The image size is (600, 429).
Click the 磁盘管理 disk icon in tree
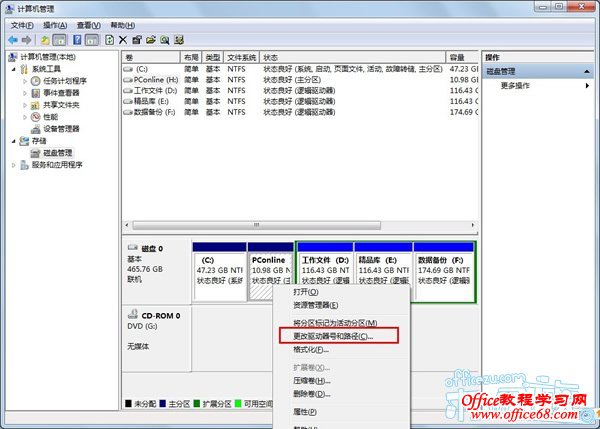pos(35,153)
